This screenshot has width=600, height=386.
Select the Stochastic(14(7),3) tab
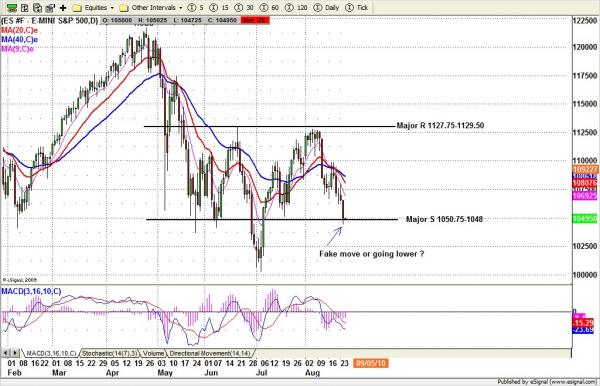(x=109, y=353)
